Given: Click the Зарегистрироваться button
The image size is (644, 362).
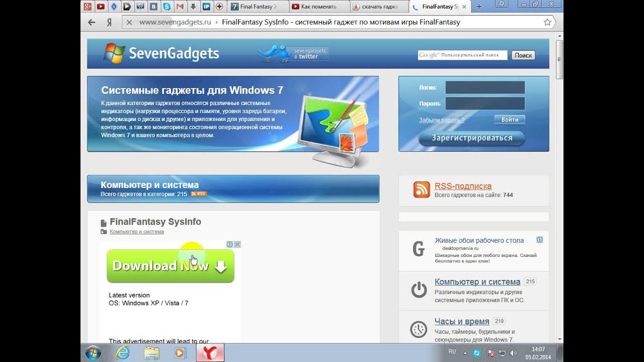Looking at the screenshot, I should coord(472,138).
